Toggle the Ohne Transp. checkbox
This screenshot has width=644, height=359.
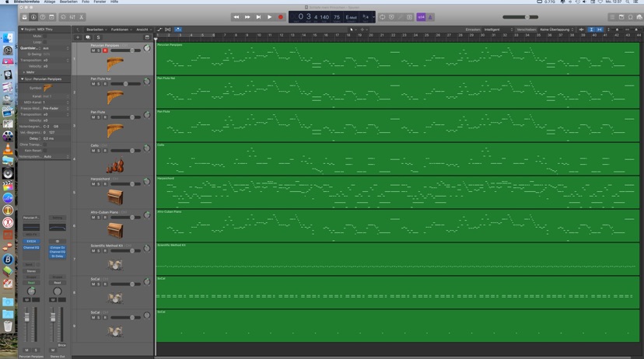point(45,145)
